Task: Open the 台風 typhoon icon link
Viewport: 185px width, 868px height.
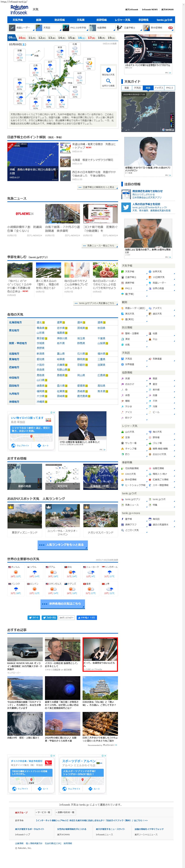Action: 122,345
